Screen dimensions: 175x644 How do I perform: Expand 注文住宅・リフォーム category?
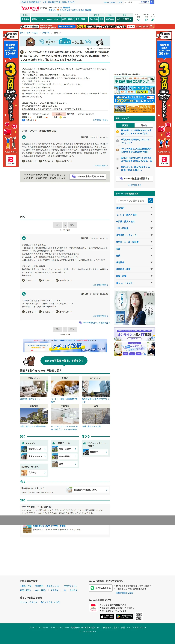pos(135,235)
